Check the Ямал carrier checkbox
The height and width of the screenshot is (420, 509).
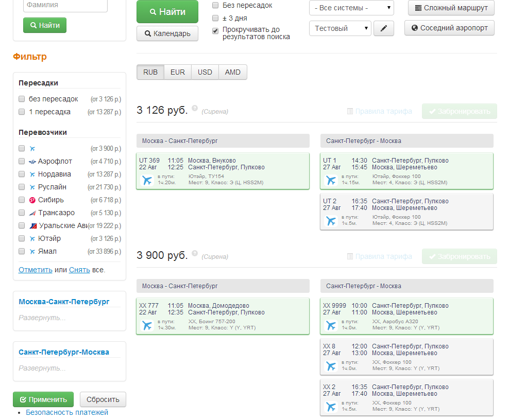click(22, 251)
